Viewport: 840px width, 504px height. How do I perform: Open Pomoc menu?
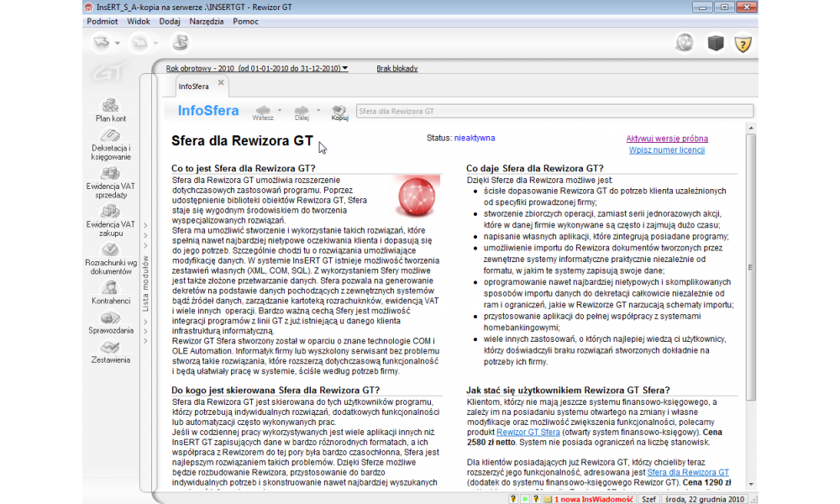click(245, 22)
